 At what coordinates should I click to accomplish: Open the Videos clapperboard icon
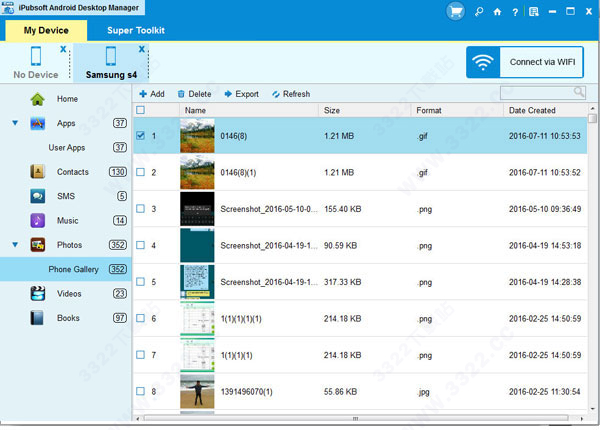[38, 293]
